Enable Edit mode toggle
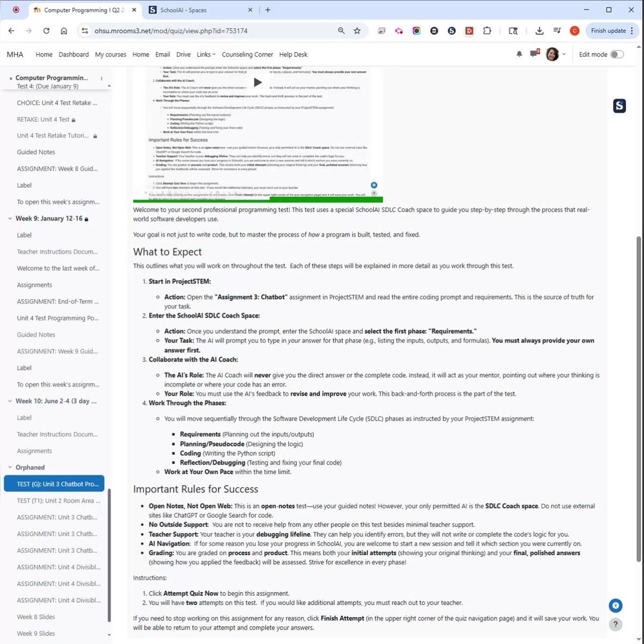 [x=617, y=54]
